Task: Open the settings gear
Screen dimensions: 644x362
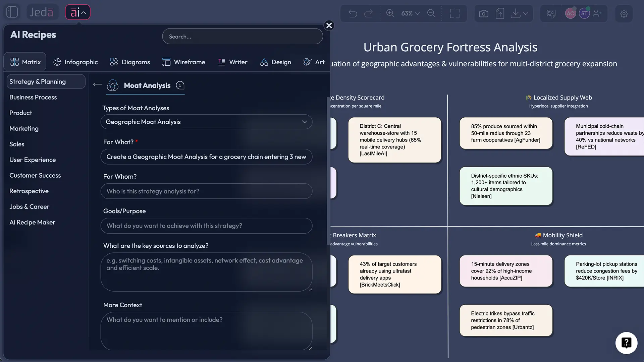Action: 624,13
